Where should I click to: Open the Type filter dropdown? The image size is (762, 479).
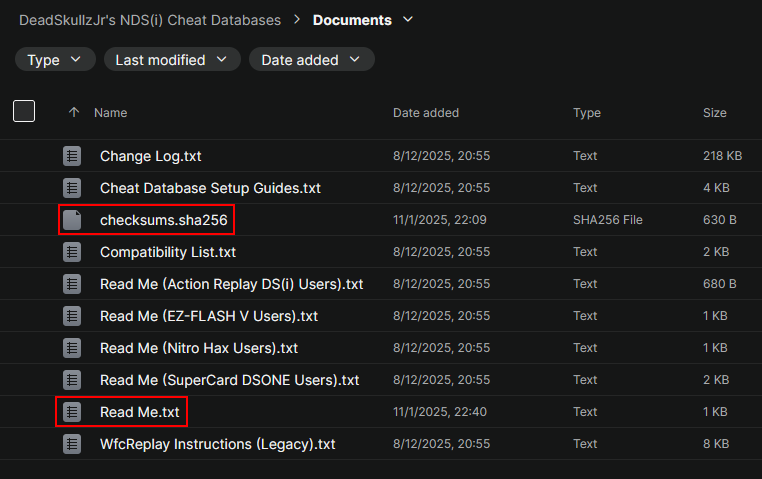click(55, 60)
